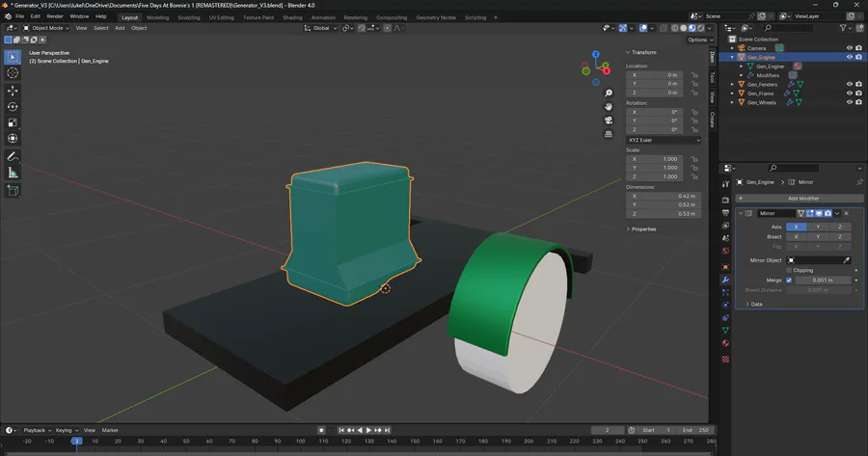This screenshot has width=868, height=456.
Task: Open the Object Data green triangle tab
Action: pyautogui.click(x=725, y=331)
